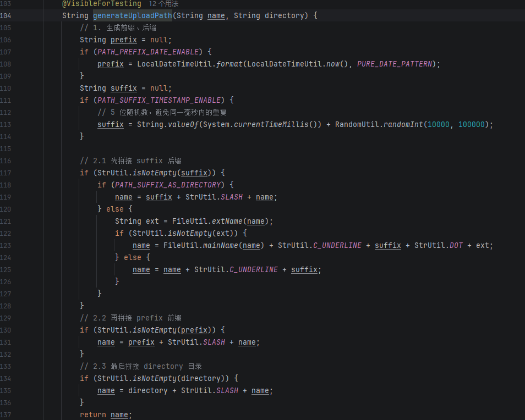Click isNotEmpty on line 122
525x420 pixels.
point(190,234)
